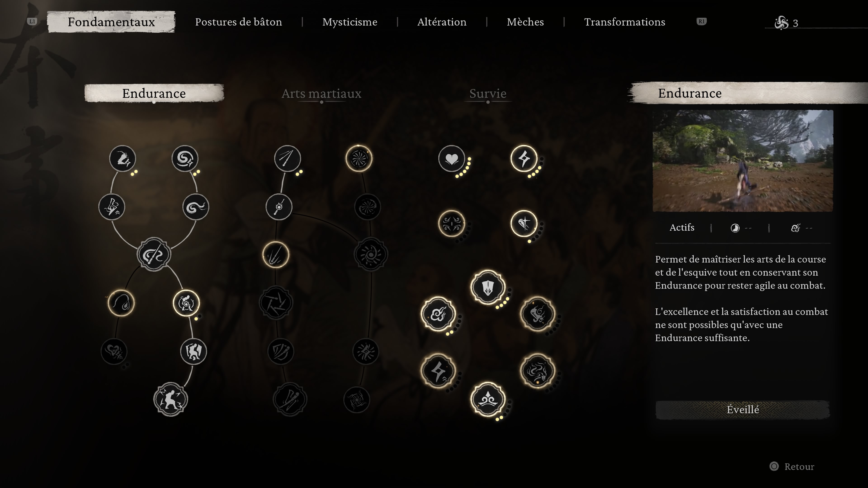Click the Éveillé button

click(743, 410)
